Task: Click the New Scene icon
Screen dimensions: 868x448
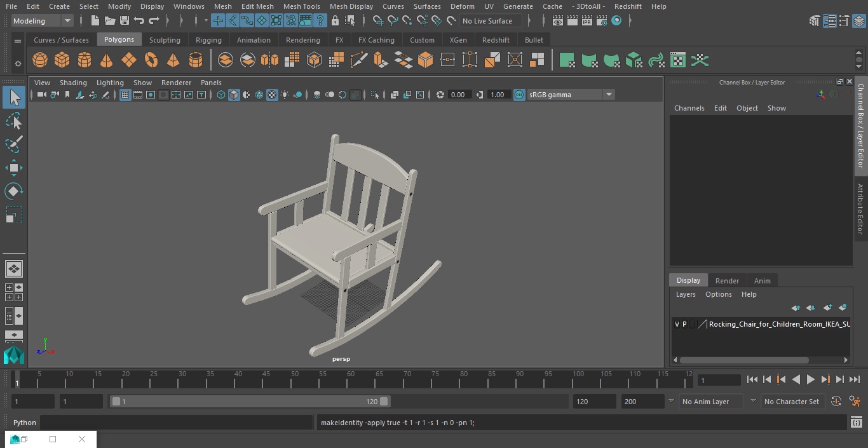Action: click(95, 21)
